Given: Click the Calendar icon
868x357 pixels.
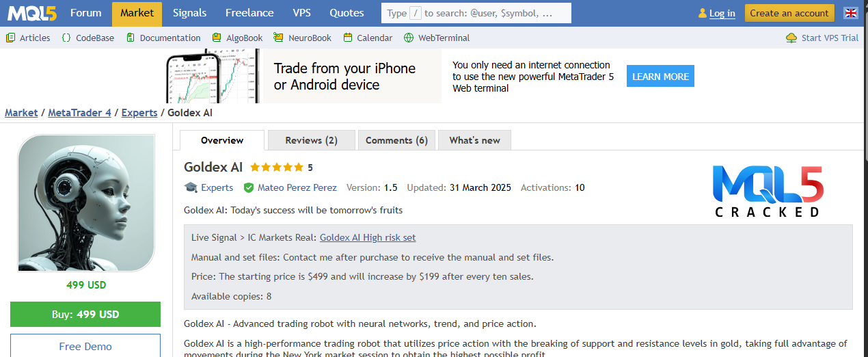Looking at the screenshot, I should pos(348,38).
